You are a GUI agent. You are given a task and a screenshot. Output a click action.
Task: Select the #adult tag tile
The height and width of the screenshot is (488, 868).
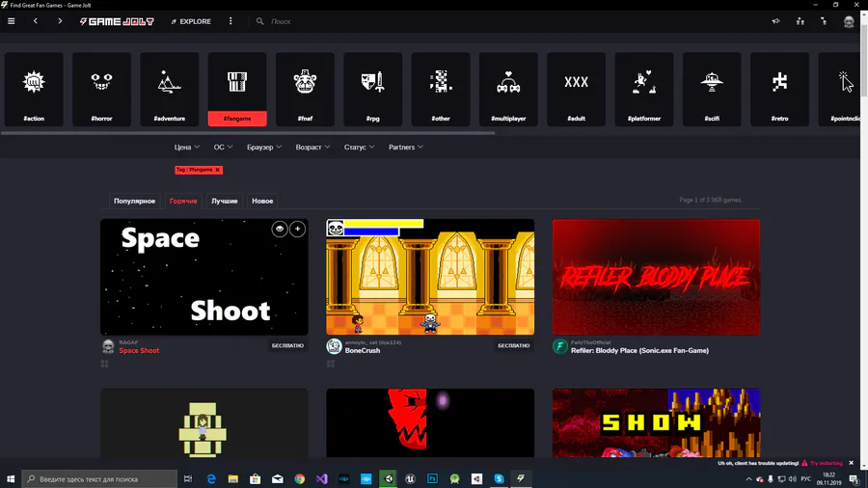577,89
